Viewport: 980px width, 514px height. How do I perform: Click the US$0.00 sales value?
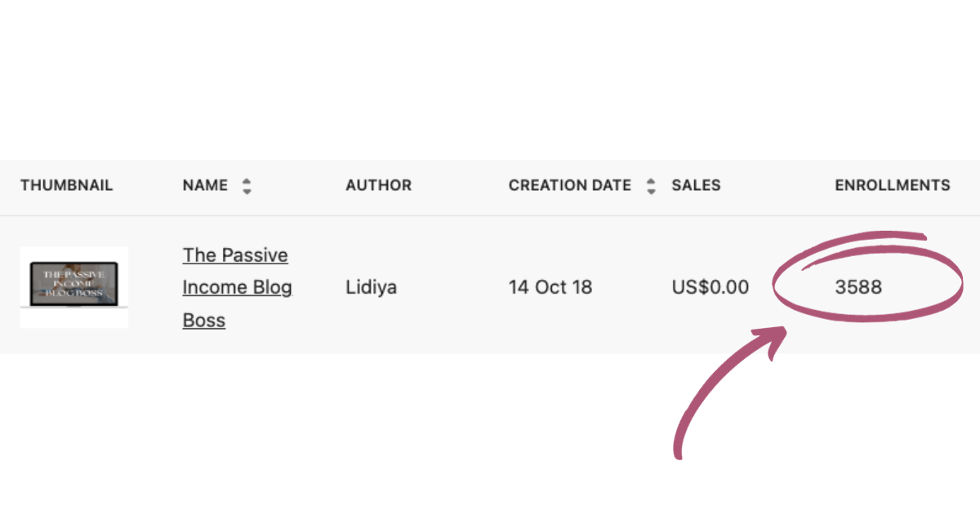click(x=710, y=287)
